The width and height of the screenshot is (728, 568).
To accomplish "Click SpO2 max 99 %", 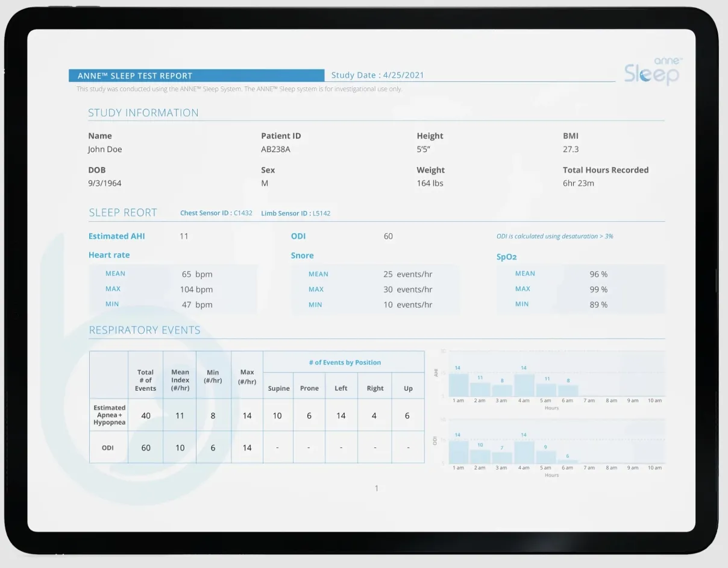I will click(x=598, y=289).
